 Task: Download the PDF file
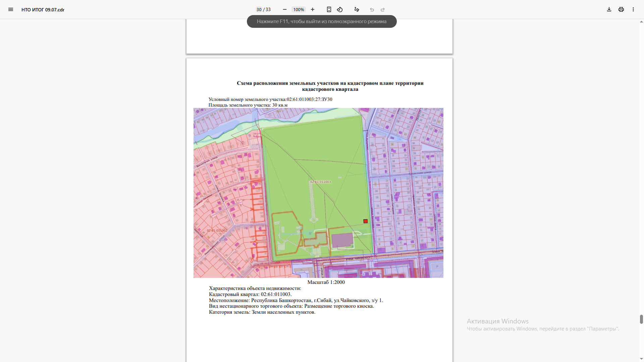click(609, 9)
